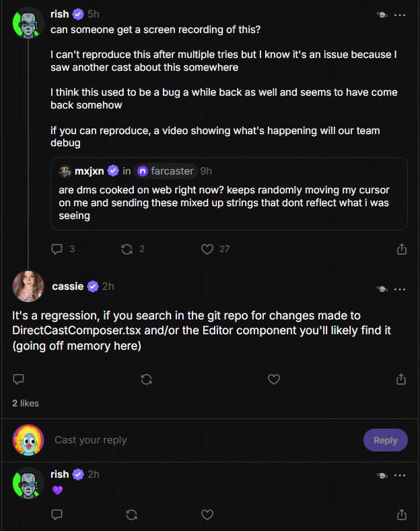Recast rish's top cast with the recast icon
The width and height of the screenshot is (420, 531).
126,249
